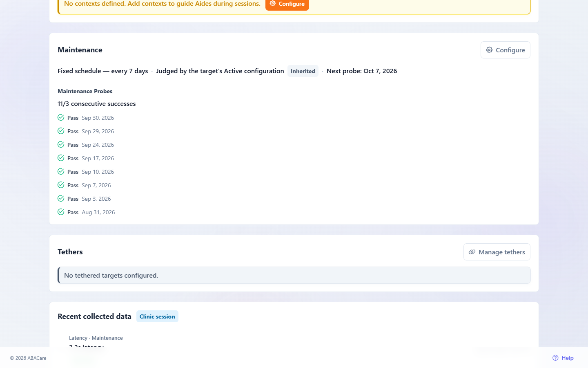Click the pass checkmark icon for Sep 10, 2026
This screenshot has width=588, height=368.
click(x=61, y=172)
